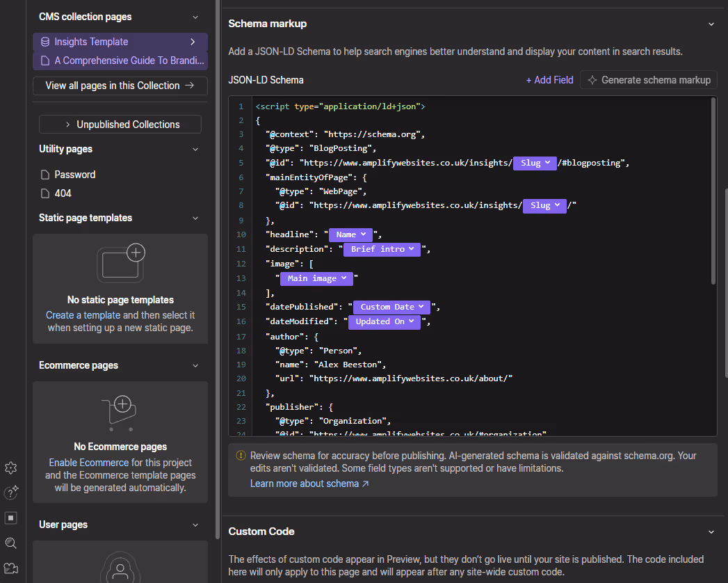Follow the Learn more about schema link
The height and width of the screenshot is (583, 728).
[304, 483]
